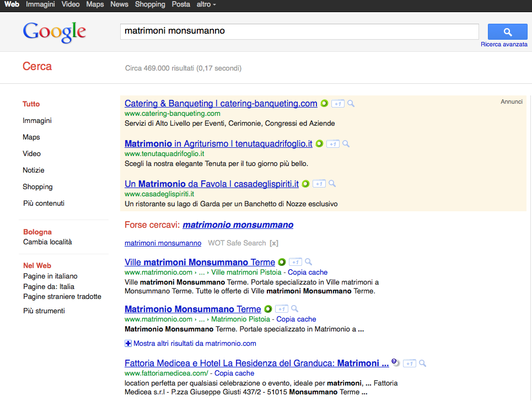Click +1 button beside Catering & Banqueting result
532x401 pixels.
[337, 104]
